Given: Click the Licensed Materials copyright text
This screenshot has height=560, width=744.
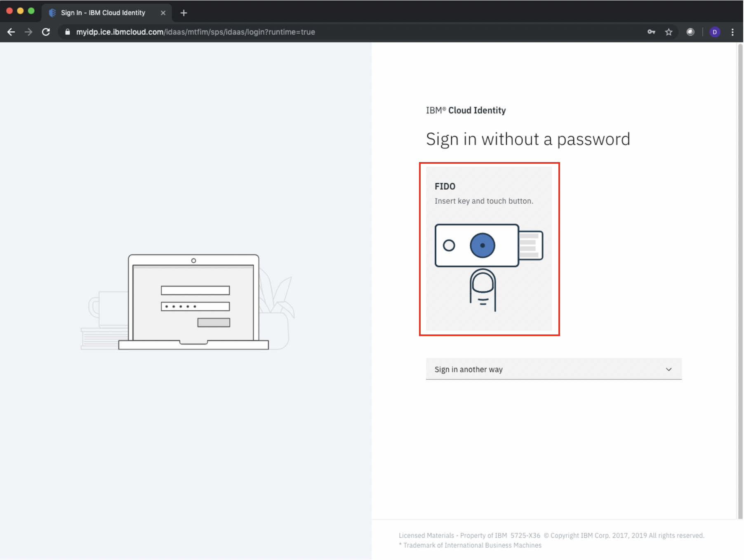Looking at the screenshot, I should tap(551, 535).
